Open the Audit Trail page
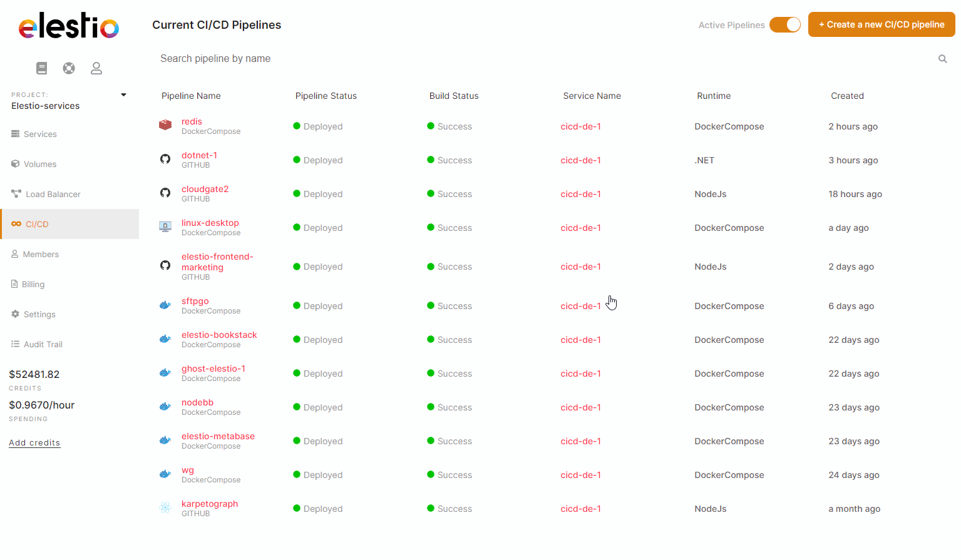961x560 pixels. click(43, 344)
